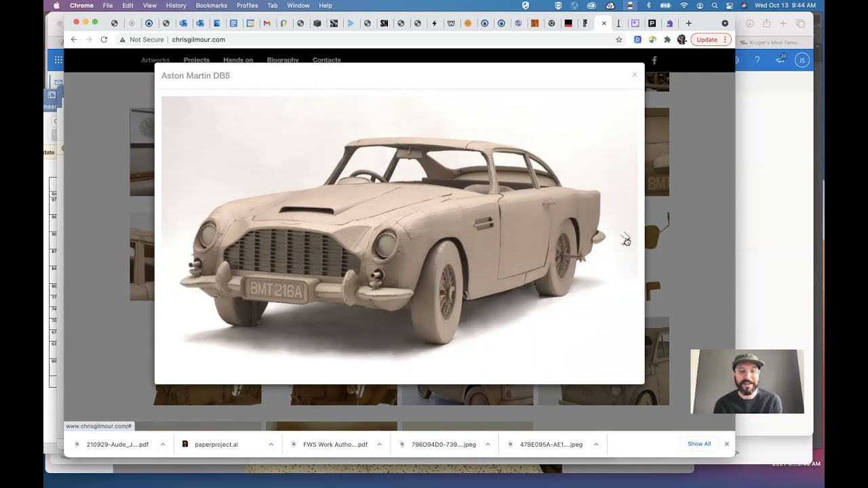The height and width of the screenshot is (488, 868).
Task: Click the Safari share icon in background window
Action: point(766,24)
